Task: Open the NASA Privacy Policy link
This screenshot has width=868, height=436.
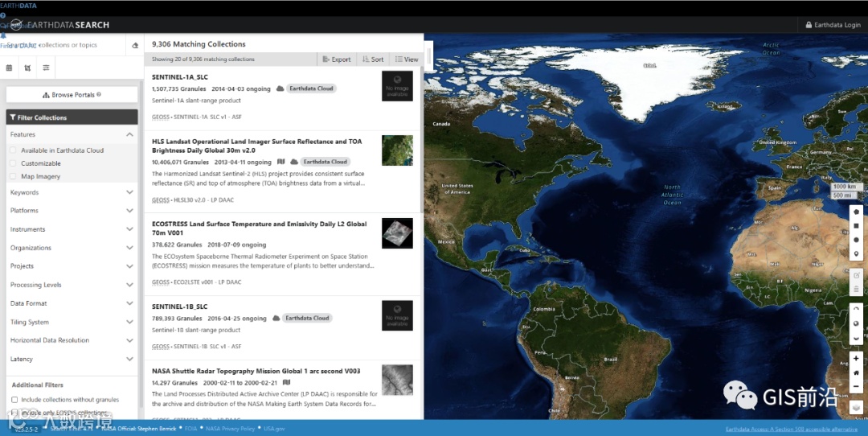Action: [231, 428]
